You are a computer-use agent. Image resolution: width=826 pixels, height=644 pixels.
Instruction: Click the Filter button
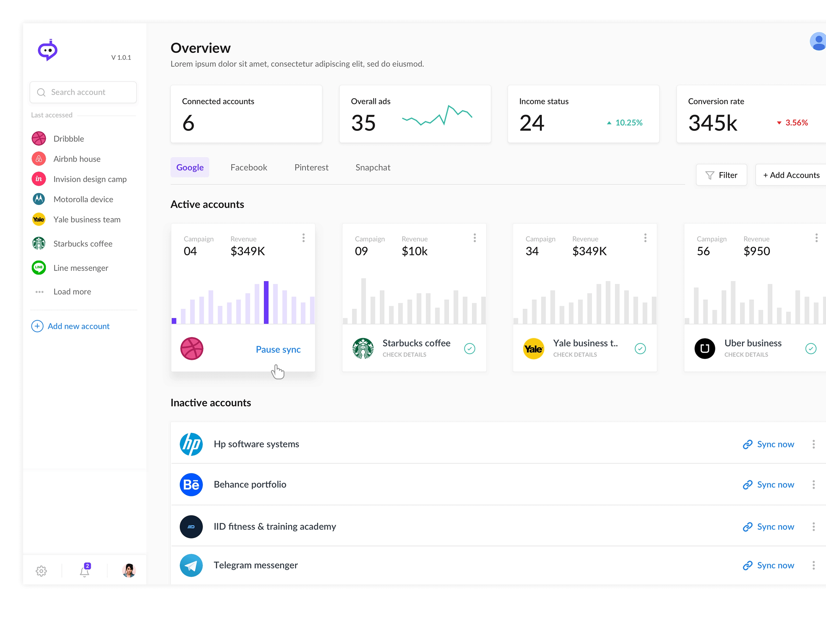[x=722, y=174]
